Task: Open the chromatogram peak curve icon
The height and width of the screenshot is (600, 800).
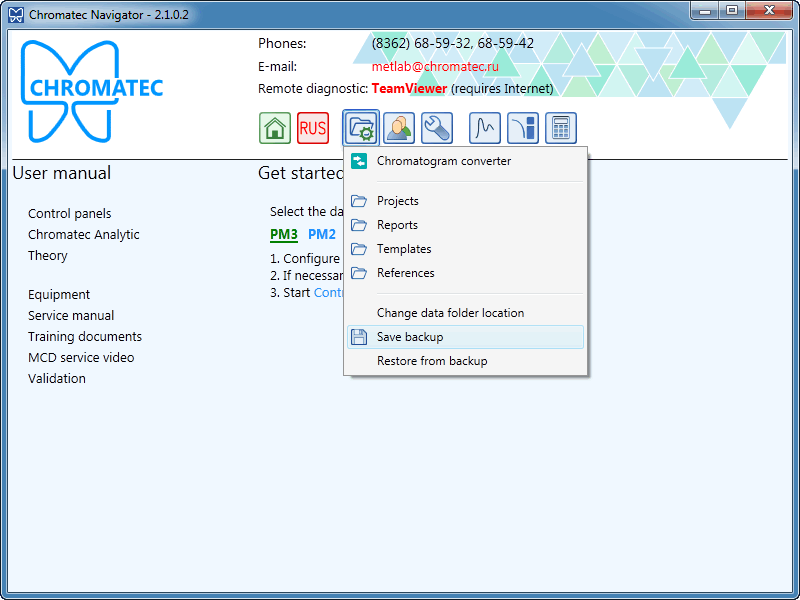Action: 485,128
